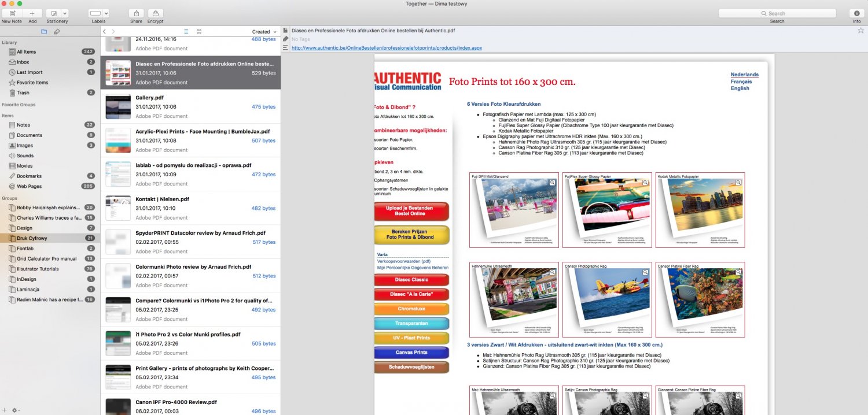Open the Fontlab group
Viewport: 868px width, 415px height.
(49, 249)
